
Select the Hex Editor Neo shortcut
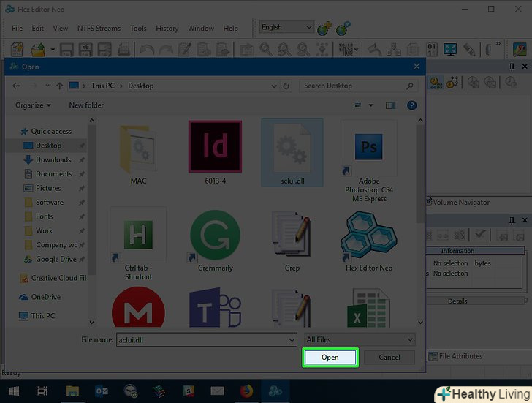tap(369, 241)
